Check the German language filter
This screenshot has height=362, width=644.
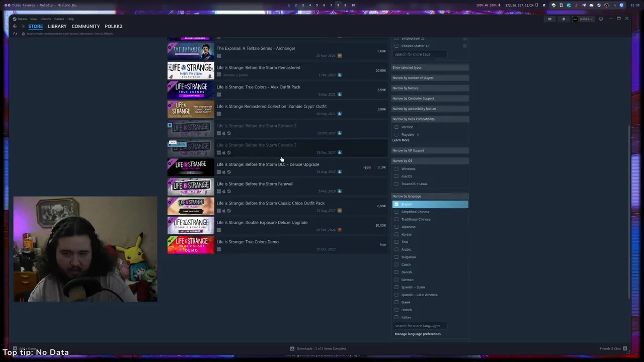pyautogui.click(x=396, y=280)
